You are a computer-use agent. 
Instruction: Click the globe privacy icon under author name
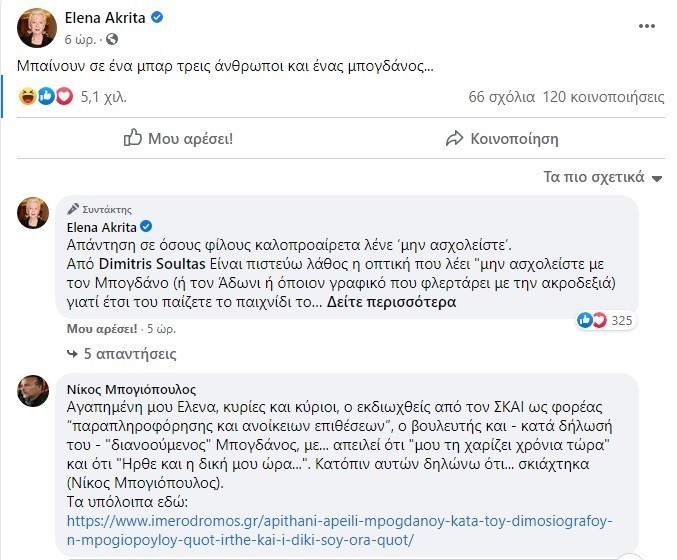[111, 39]
